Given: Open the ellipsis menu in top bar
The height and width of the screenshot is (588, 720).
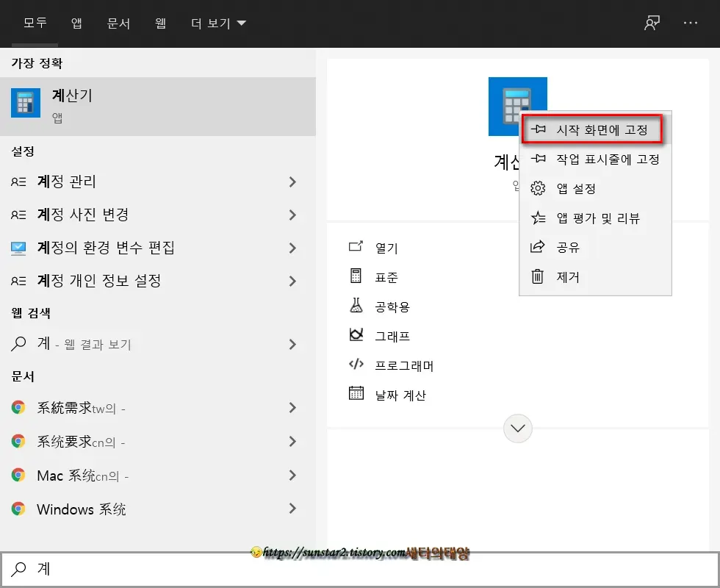Looking at the screenshot, I should click(x=691, y=23).
